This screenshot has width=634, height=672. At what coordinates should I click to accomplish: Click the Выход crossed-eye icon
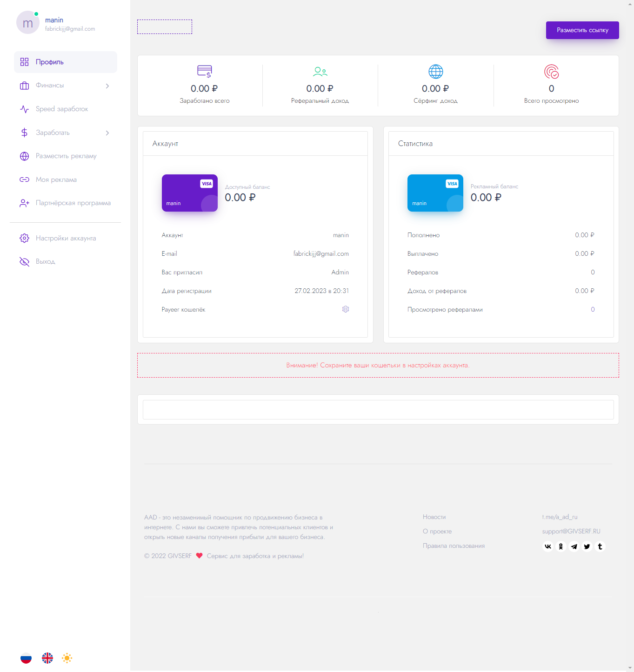(25, 262)
